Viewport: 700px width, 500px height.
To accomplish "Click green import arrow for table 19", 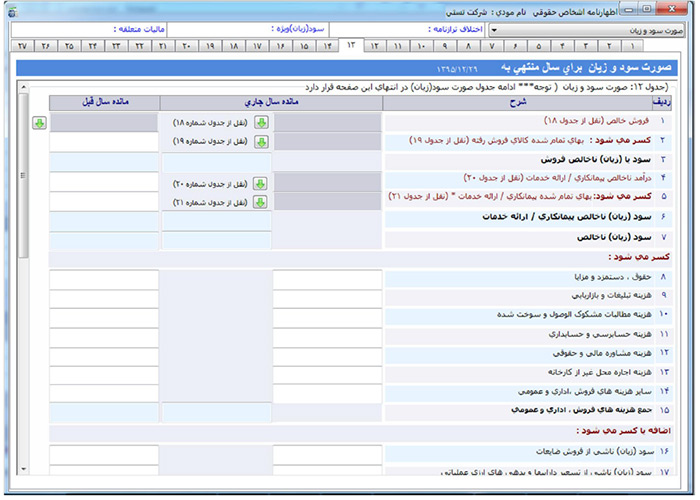I will (261, 142).
